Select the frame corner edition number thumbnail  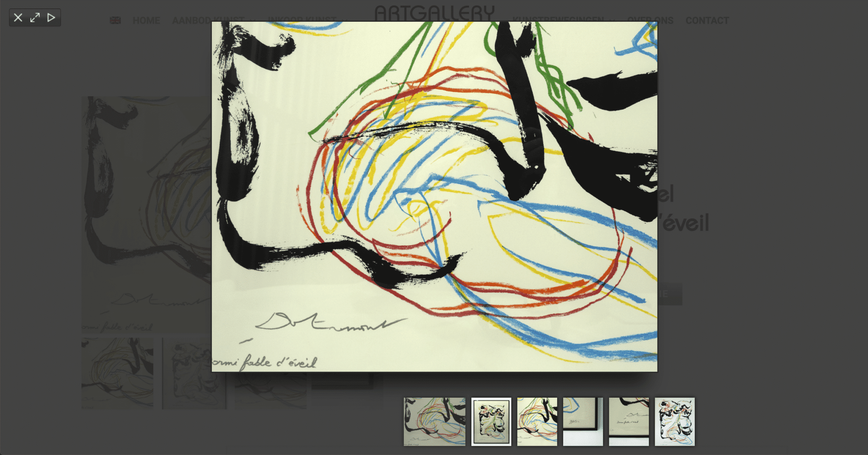tap(583, 422)
